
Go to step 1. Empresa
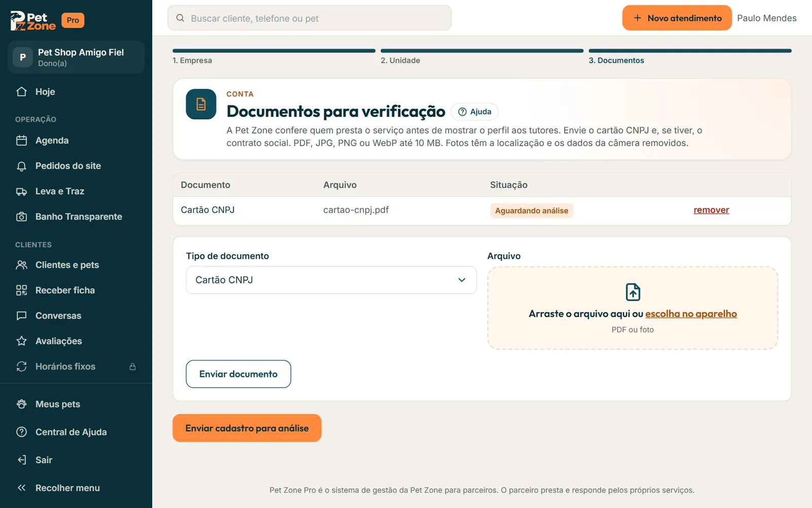click(x=274, y=57)
